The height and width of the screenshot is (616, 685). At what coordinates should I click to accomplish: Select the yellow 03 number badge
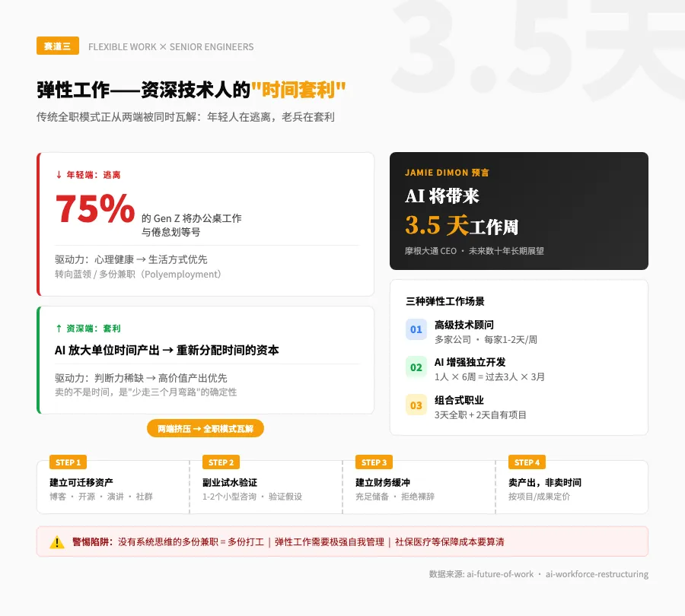416,405
